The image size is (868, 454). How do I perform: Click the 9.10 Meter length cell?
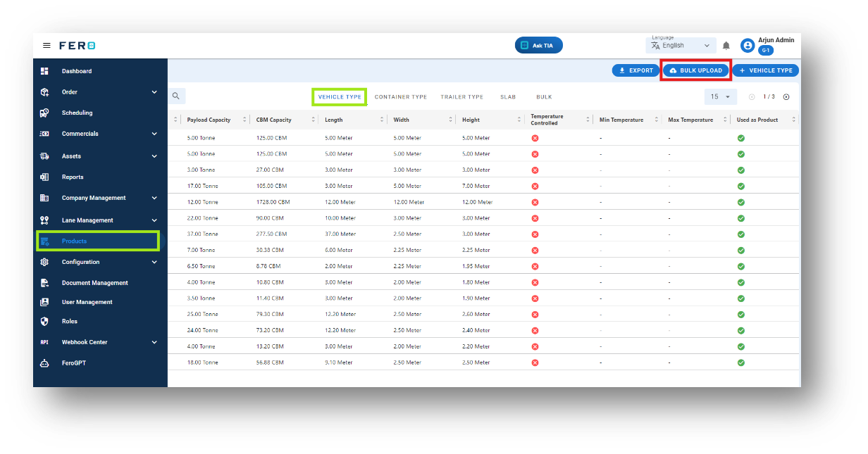(x=340, y=362)
